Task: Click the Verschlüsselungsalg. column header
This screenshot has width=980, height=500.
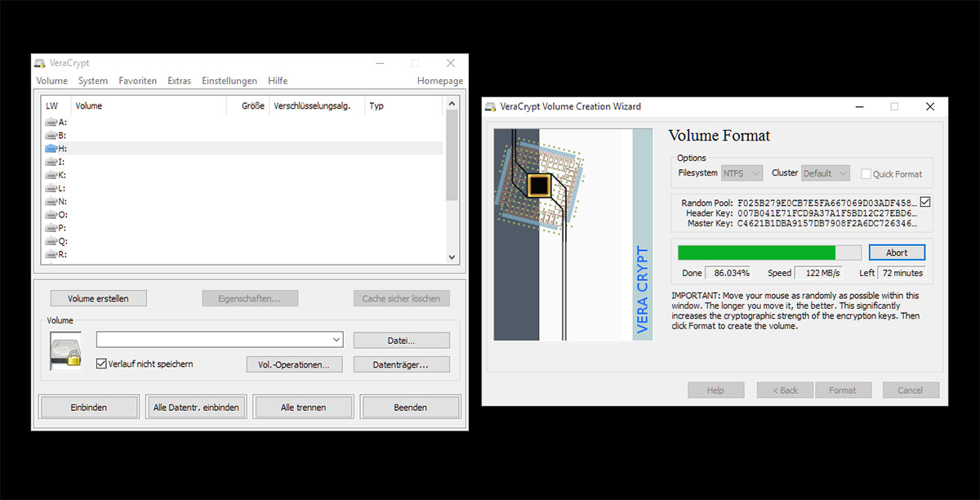Action: pos(317,105)
